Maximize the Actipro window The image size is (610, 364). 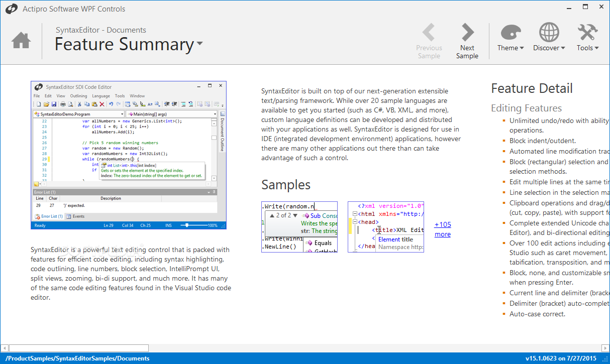pyautogui.click(x=585, y=8)
